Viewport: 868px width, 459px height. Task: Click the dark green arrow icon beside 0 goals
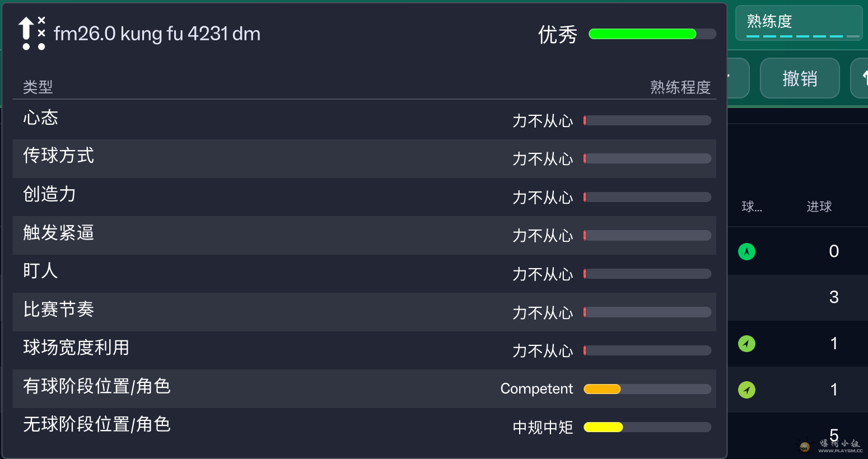746,252
